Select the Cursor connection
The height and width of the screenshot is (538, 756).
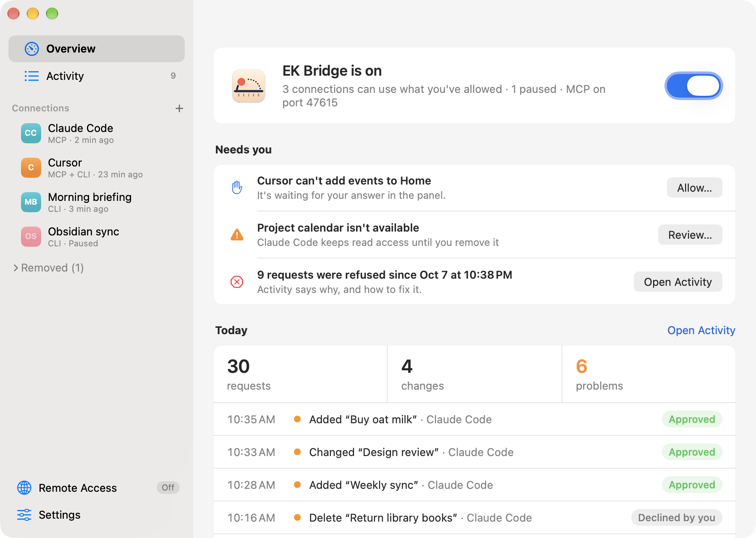97,168
